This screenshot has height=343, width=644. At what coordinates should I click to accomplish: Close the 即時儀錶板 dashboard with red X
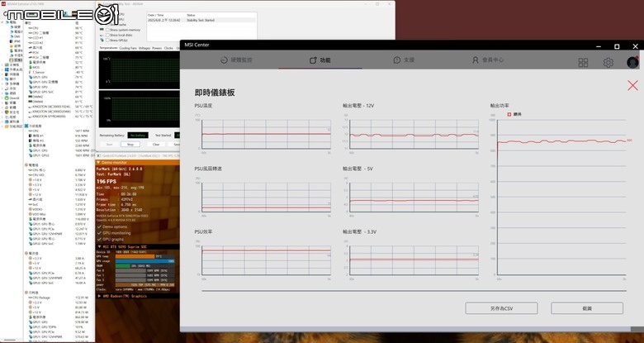[x=632, y=85]
